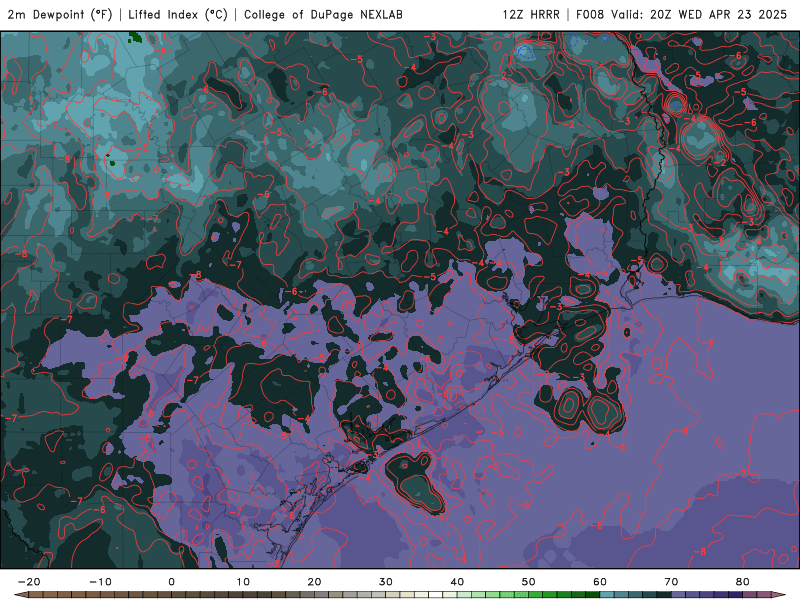Image resolution: width=800 pixels, height=600 pixels.
Task: Click the "12Z HRRR" model run label
Action: [x=531, y=14]
